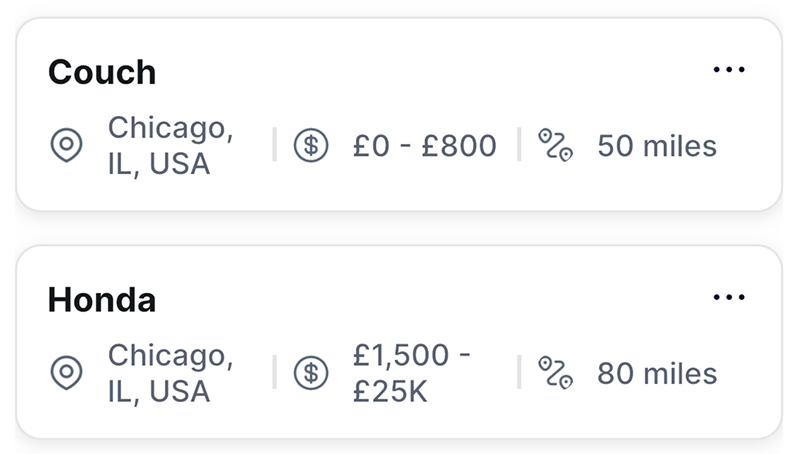Open the three-dot options menu for Honda

tap(729, 297)
